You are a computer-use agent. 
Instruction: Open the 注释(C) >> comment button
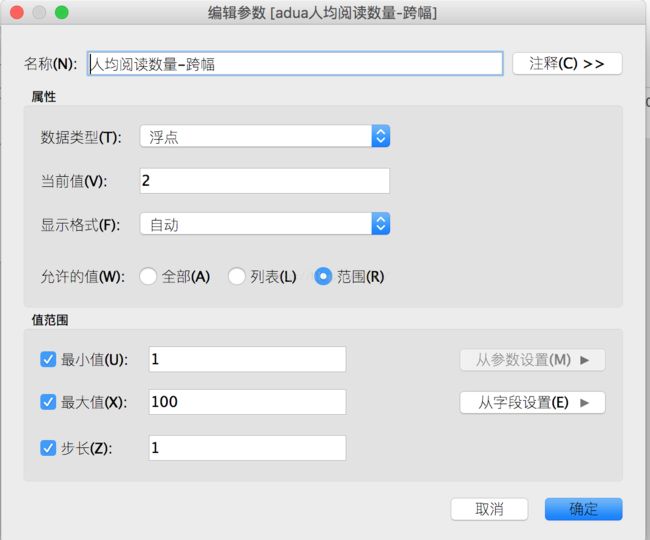pyautogui.click(x=567, y=63)
